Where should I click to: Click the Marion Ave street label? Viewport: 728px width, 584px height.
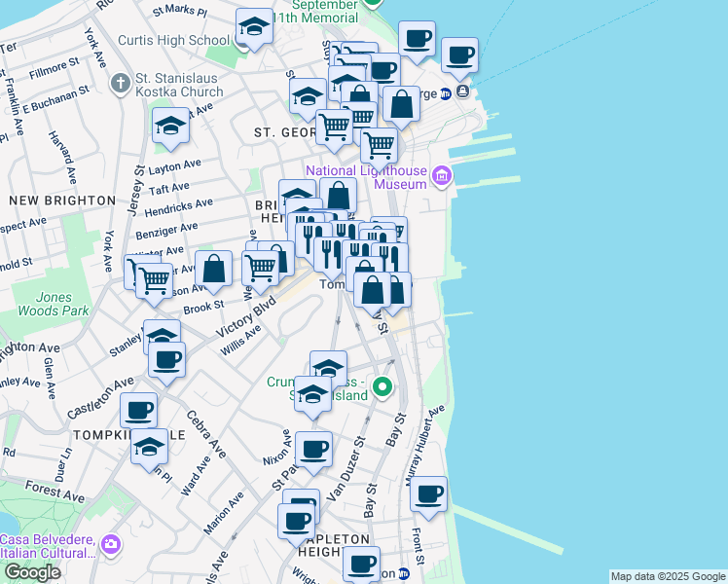pyautogui.click(x=223, y=514)
